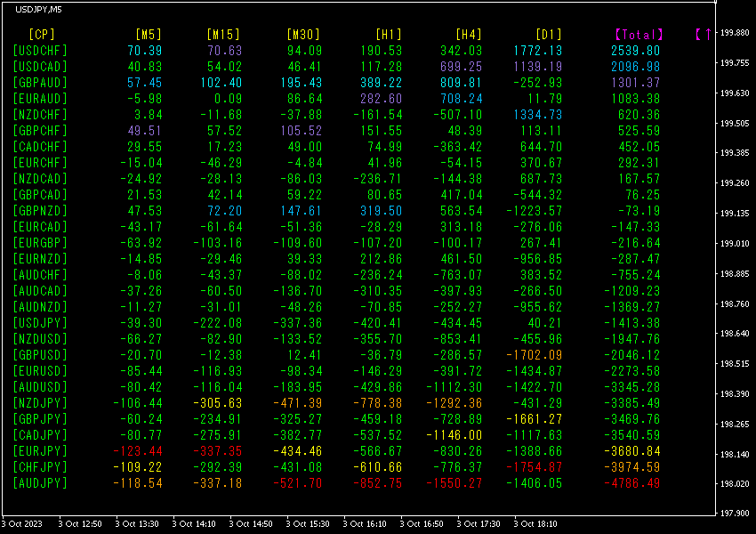
Task: Click the GBPAUD H4 value 809.81
Action: [462, 83]
